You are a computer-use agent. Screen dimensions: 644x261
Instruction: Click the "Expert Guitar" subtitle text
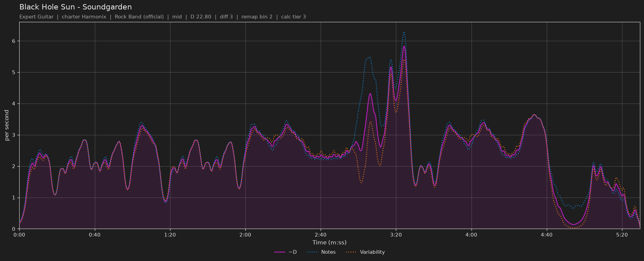tap(36, 17)
